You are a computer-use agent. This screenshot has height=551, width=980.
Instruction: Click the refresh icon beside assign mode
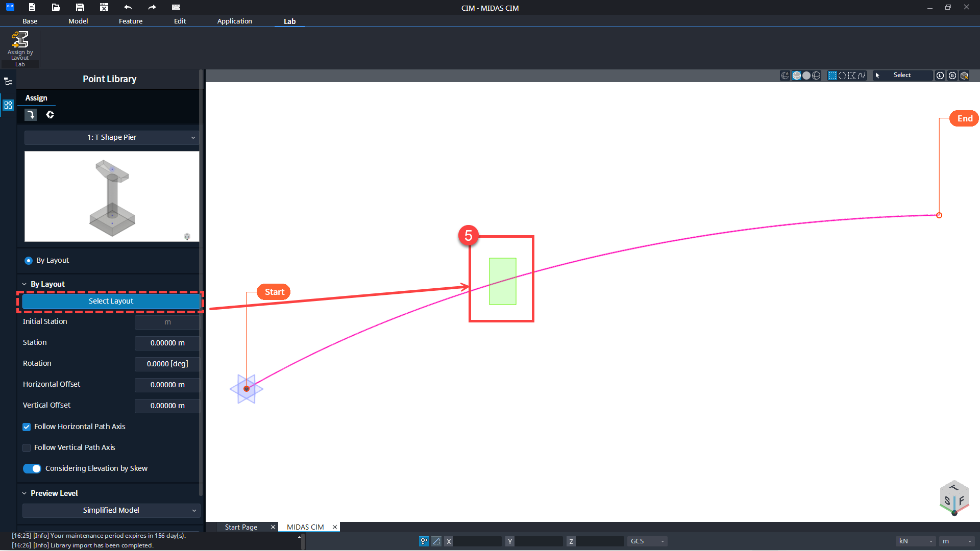(x=50, y=115)
